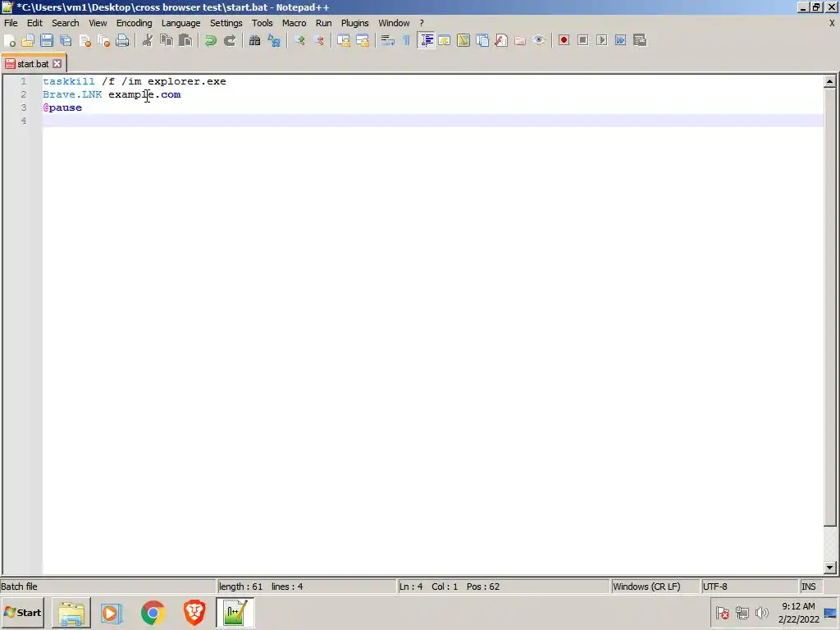This screenshot has width=840, height=630.
Task: Open the Encoding menu
Action: 134,23
